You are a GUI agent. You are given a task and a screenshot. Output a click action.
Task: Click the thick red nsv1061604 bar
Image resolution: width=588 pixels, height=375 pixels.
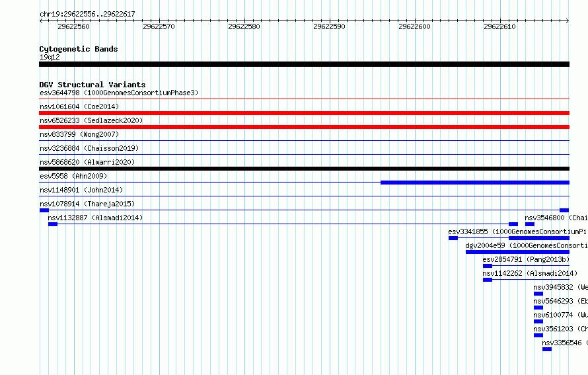(304, 113)
